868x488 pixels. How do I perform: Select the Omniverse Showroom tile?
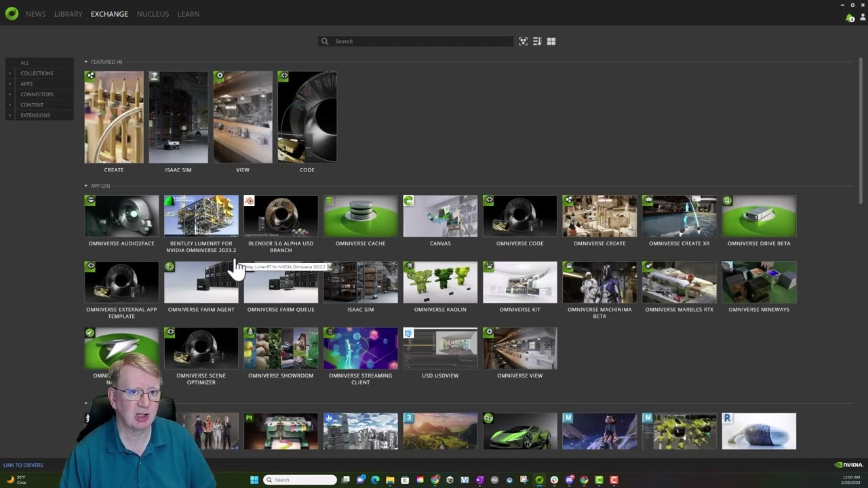click(281, 353)
